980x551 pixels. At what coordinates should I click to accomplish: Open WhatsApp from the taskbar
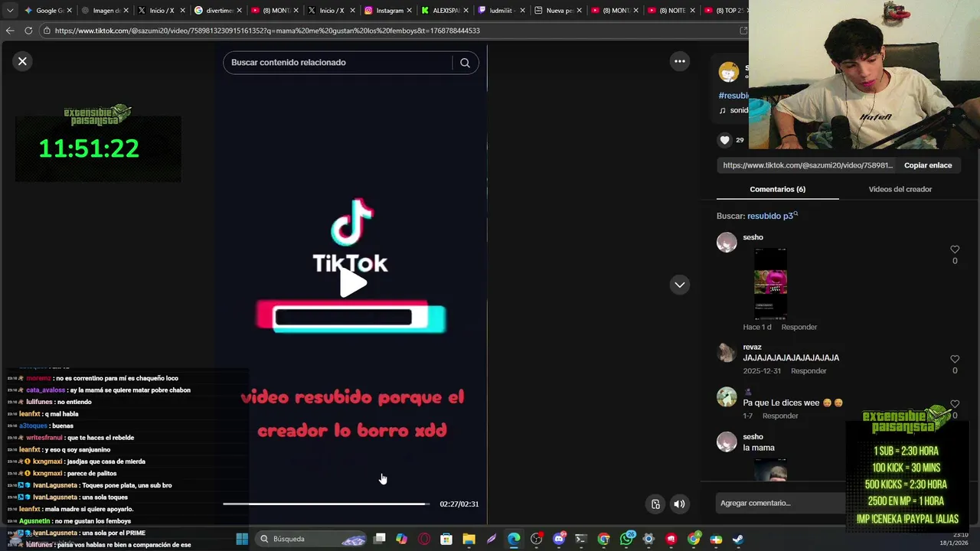point(626,539)
